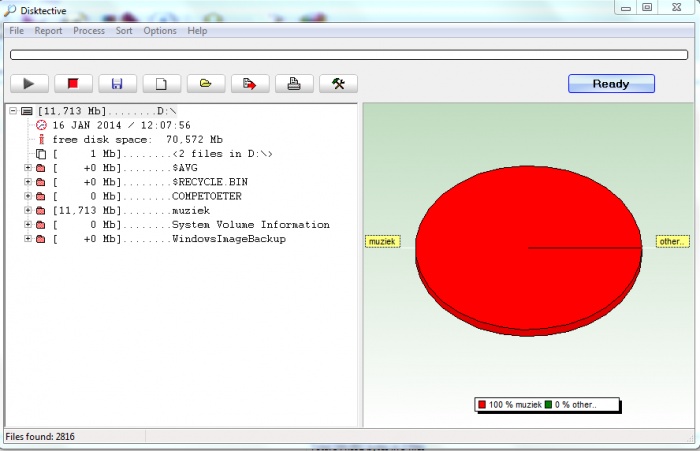Select the $AVG row text
Image resolution: width=700 pixels, height=451 pixels.
(125, 168)
